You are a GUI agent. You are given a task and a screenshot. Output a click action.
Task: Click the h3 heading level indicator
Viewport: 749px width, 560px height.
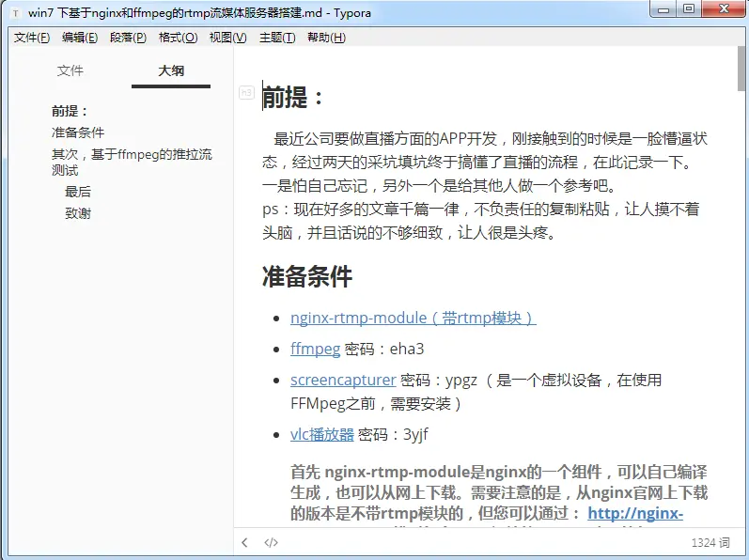246,92
